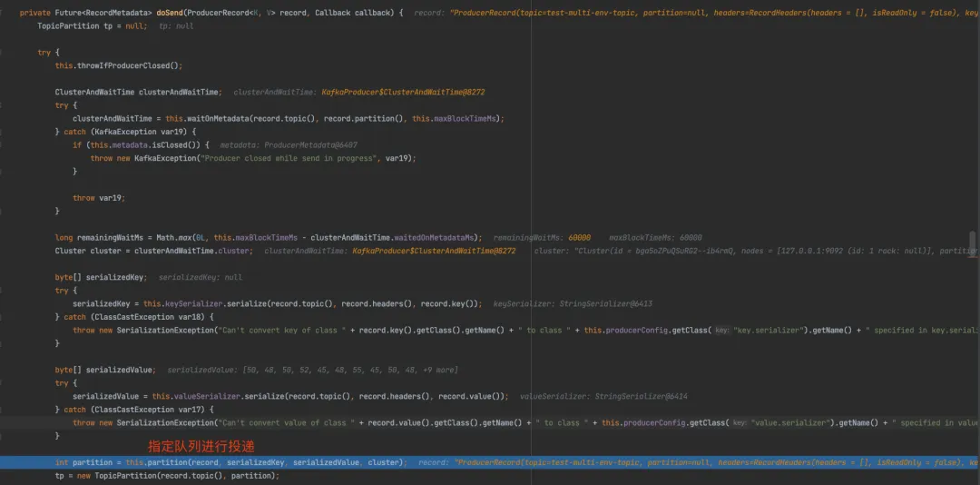980x485 pixels.
Task: Click the red annotation text 指定队列进行投递
Action: click(x=201, y=447)
